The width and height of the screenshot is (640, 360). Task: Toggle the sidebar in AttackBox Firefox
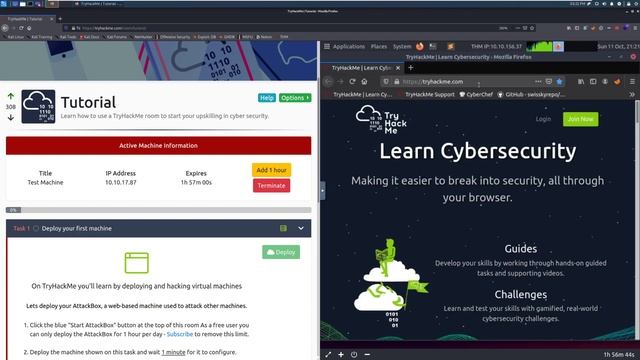click(593, 82)
